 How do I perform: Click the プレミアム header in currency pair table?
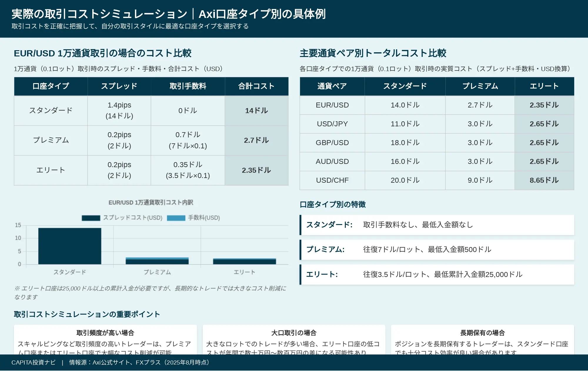pos(480,86)
